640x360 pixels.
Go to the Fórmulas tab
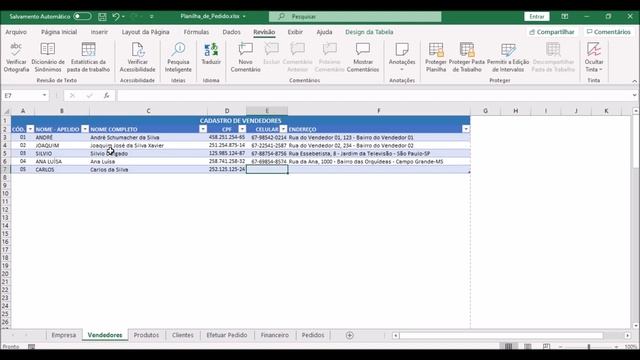196,32
